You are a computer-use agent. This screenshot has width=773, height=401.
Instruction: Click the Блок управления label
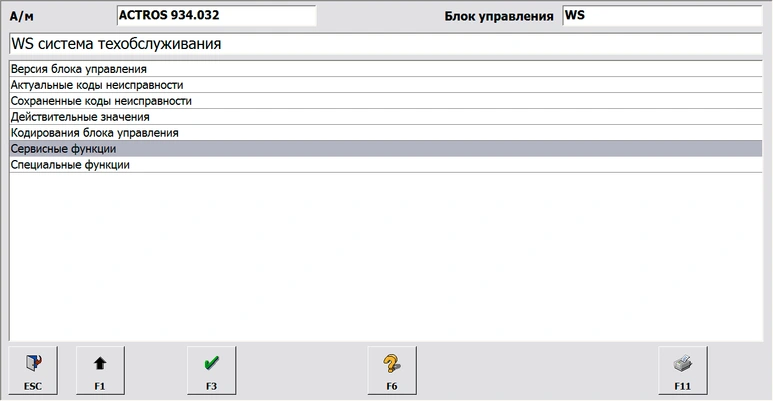[x=498, y=17]
